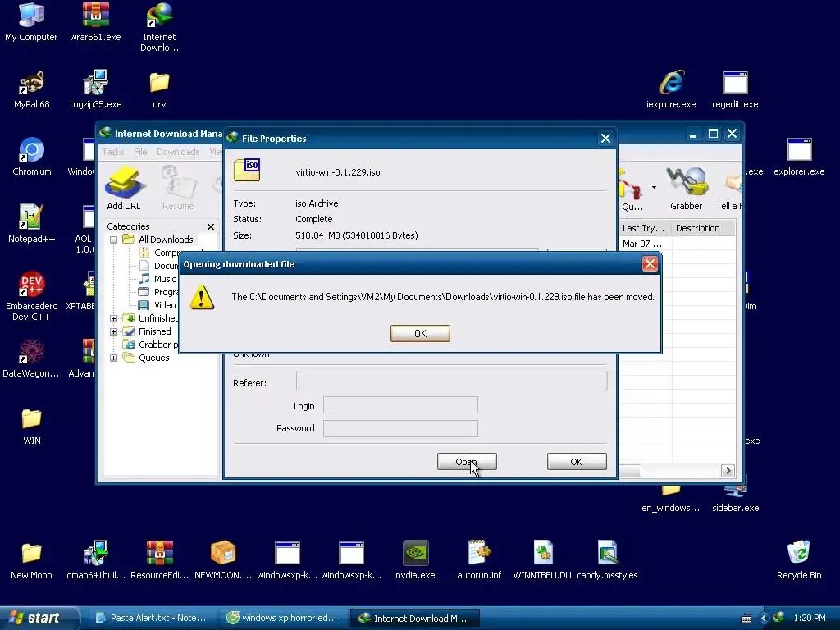Click the Description column header
840x630 pixels.
pos(703,228)
